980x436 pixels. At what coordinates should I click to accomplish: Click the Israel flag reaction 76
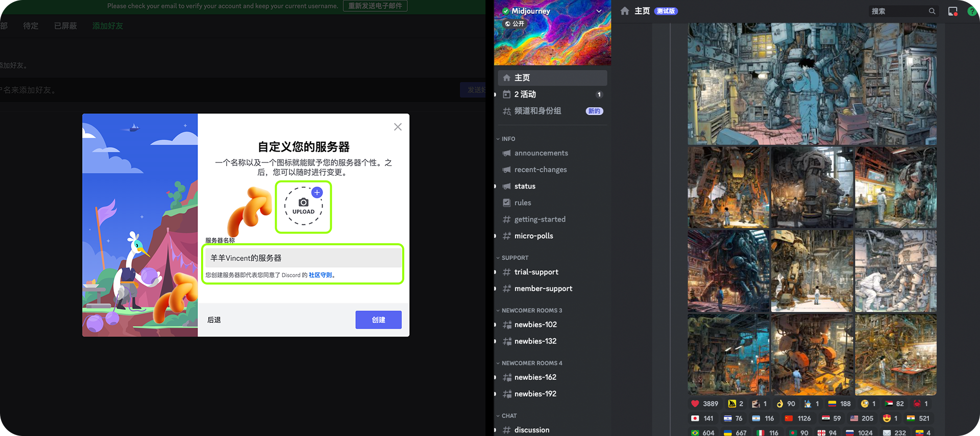pyautogui.click(x=733, y=418)
